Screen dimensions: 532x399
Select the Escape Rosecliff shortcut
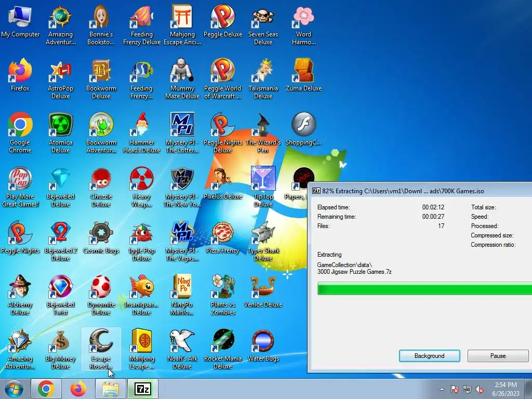tap(101, 349)
